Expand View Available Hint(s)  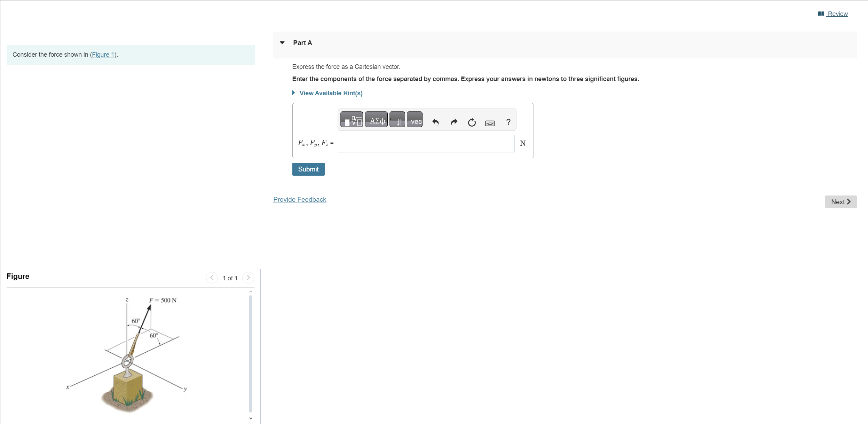pyautogui.click(x=328, y=93)
